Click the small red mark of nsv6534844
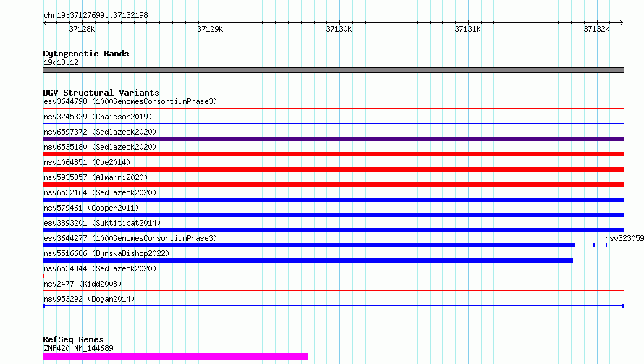Image resolution: width=644 pixels, height=364 pixels. pos(43,276)
